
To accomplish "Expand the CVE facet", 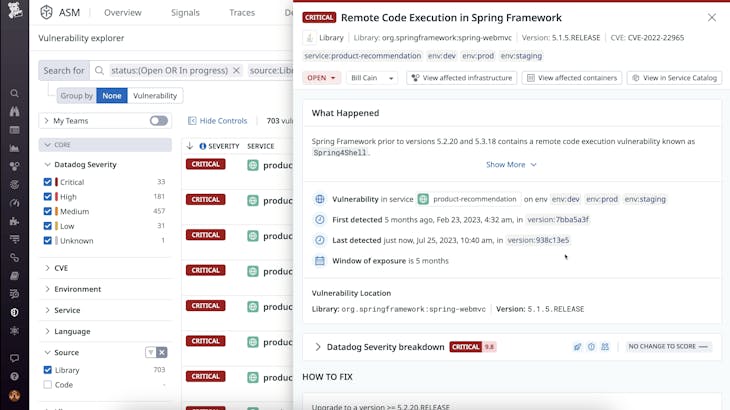I will pyautogui.click(x=47, y=268).
